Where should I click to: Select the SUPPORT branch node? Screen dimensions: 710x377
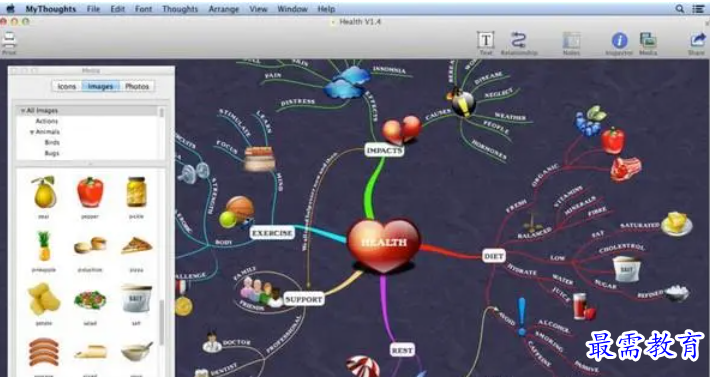pos(304,299)
